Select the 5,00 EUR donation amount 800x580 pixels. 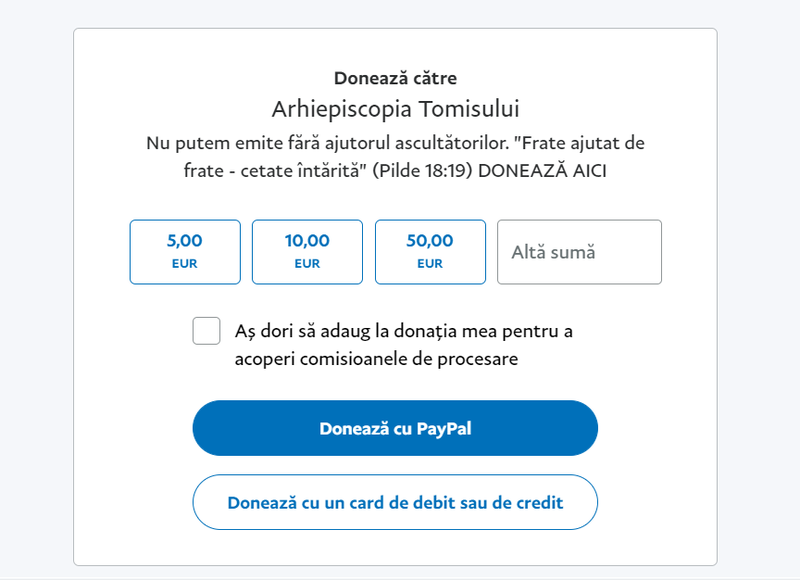pyautogui.click(x=185, y=252)
